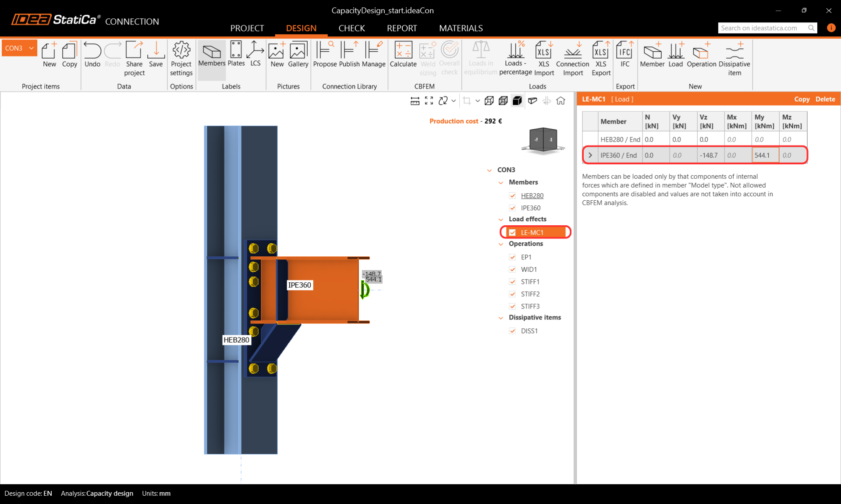Viewport: 841px width, 504px height.
Task: Toggle the DISS1 dissipative item checkbox
Action: [512, 331]
